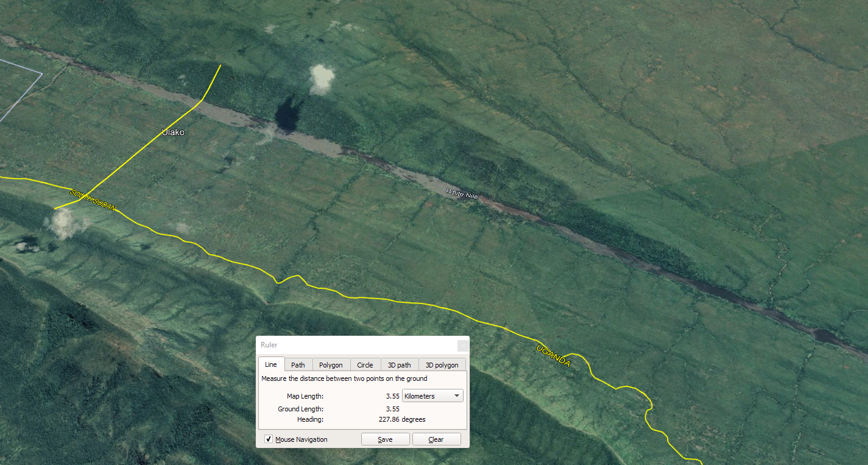This screenshot has height=465, width=868.
Task: Click the White Nile river label
Action: (x=462, y=194)
